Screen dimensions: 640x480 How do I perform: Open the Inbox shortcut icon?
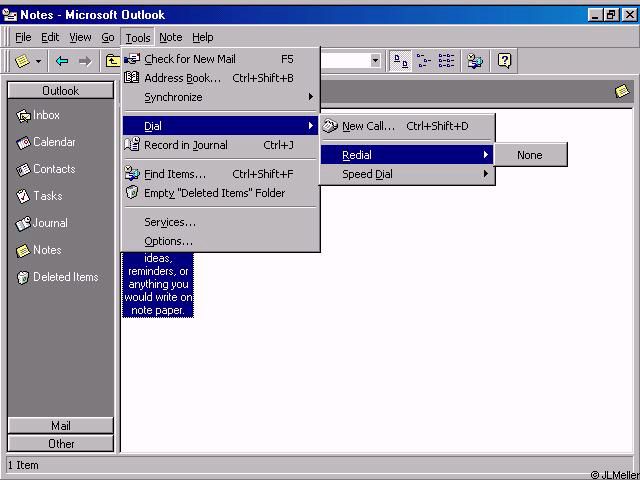(x=24, y=115)
